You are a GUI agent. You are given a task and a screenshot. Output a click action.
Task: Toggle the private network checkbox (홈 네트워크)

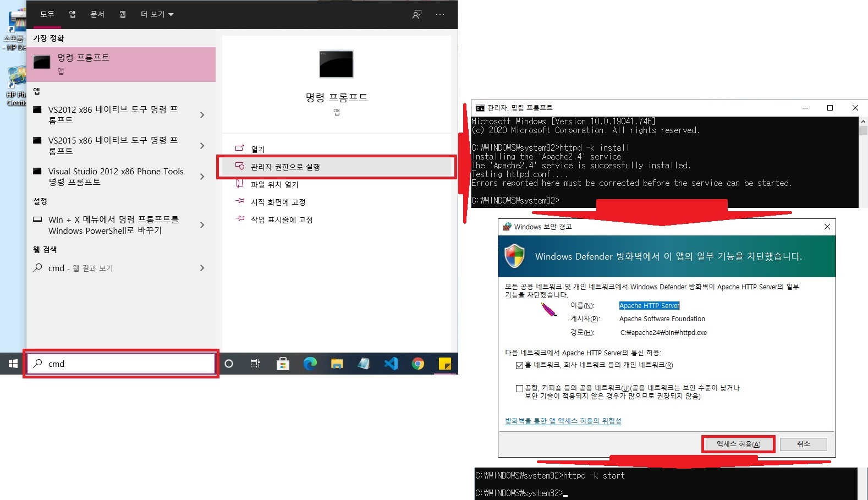[519, 365]
